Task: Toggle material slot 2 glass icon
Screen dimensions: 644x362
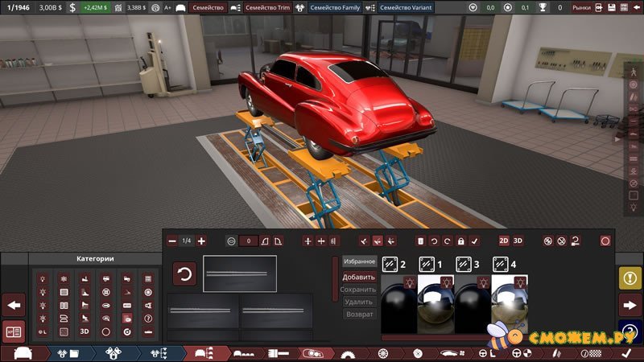Action: pyautogui.click(x=389, y=263)
